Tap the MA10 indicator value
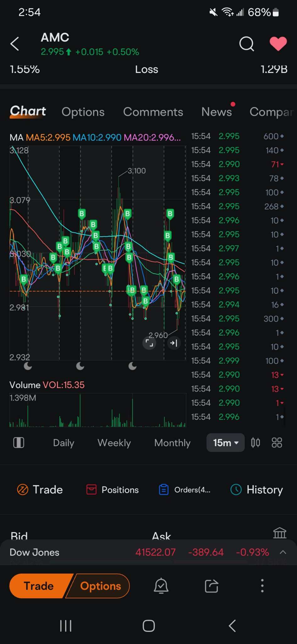 [97, 137]
